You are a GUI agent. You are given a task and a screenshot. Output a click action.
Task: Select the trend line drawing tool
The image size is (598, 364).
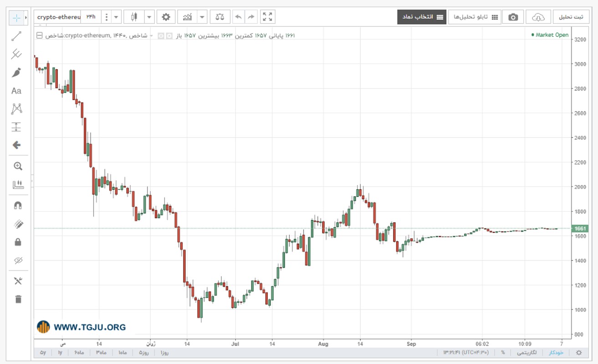16,36
